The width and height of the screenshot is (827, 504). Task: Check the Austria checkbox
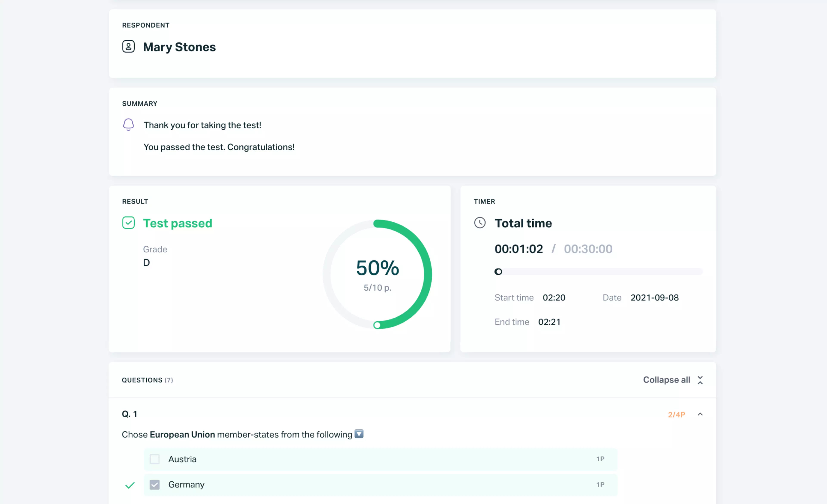pos(155,459)
